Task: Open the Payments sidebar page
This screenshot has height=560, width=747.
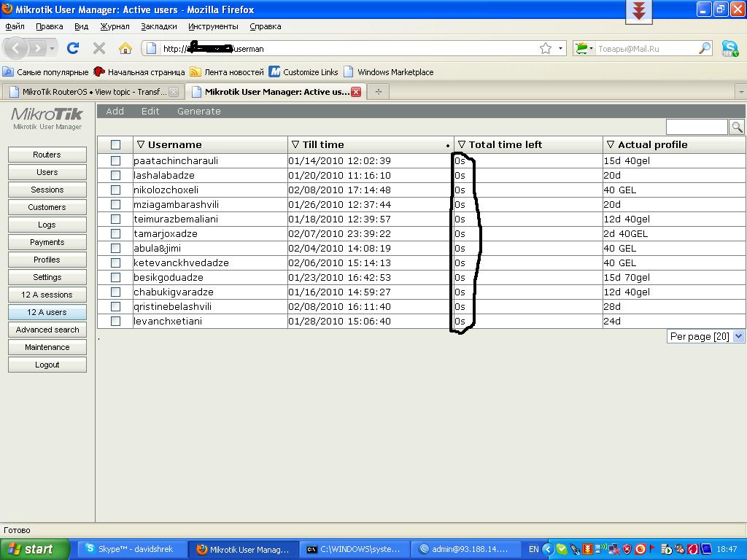Action: 47,242
